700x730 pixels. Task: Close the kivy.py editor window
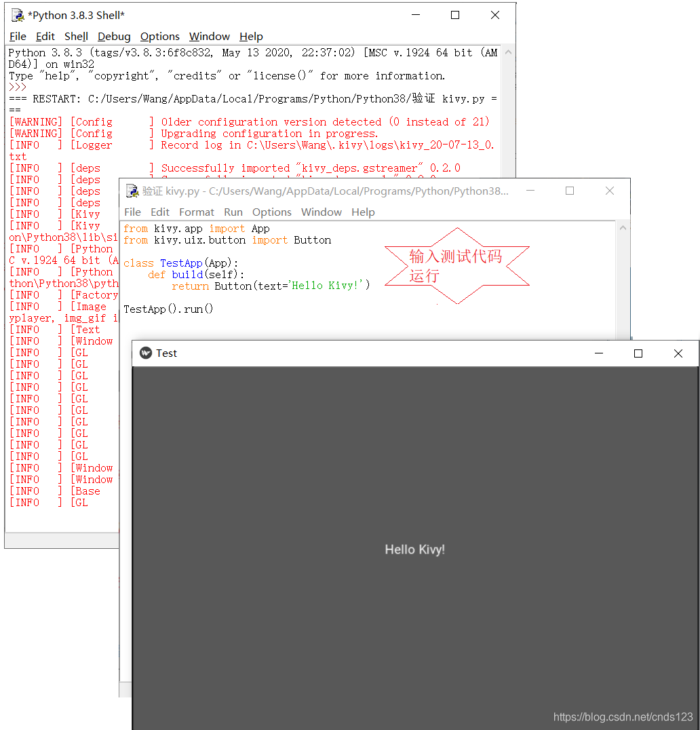(610, 191)
